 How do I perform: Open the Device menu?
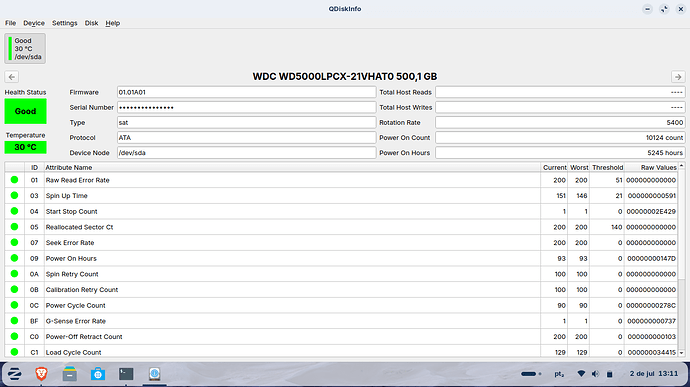[x=34, y=23]
